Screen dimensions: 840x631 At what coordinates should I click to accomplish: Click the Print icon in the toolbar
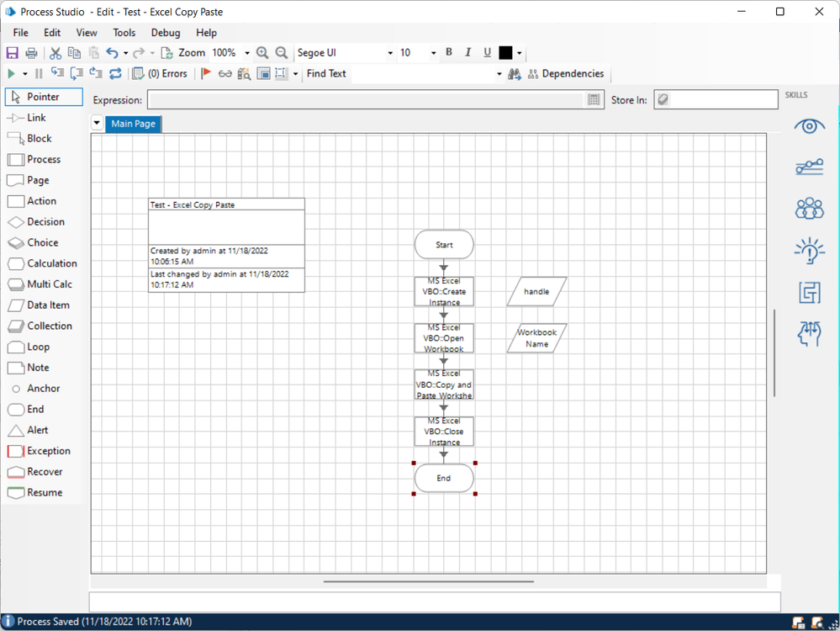pyautogui.click(x=31, y=53)
